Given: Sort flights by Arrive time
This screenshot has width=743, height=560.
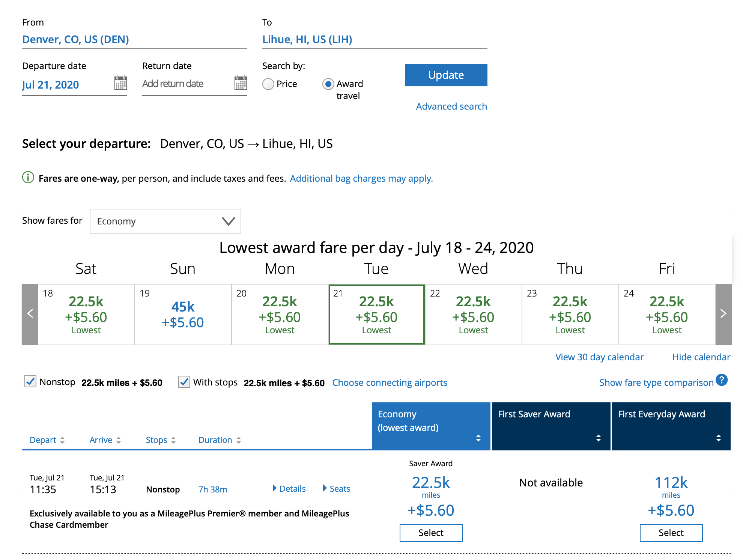Looking at the screenshot, I should (x=105, y=440).
